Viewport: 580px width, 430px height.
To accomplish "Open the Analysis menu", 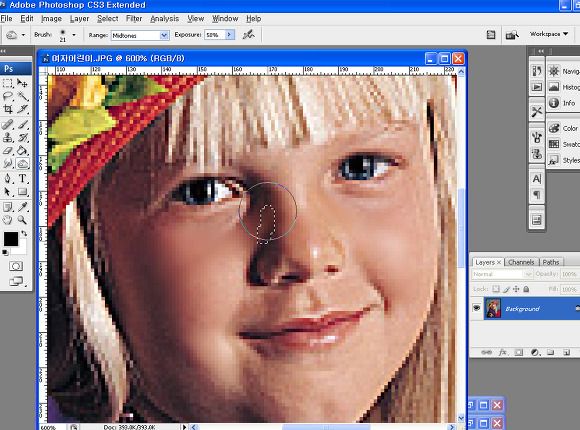I will [165, 19].
